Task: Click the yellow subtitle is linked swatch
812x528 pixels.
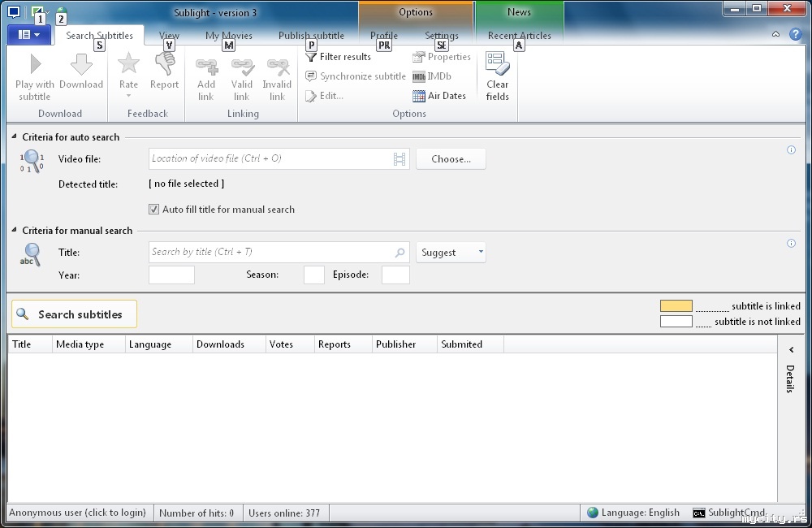Action: (x=676, y=305)
